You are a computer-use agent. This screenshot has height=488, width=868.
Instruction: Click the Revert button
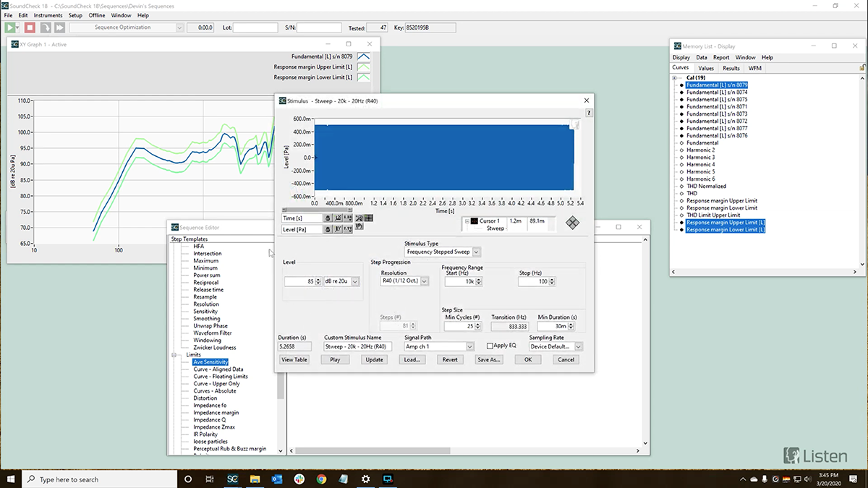click(x=450, y=359)
